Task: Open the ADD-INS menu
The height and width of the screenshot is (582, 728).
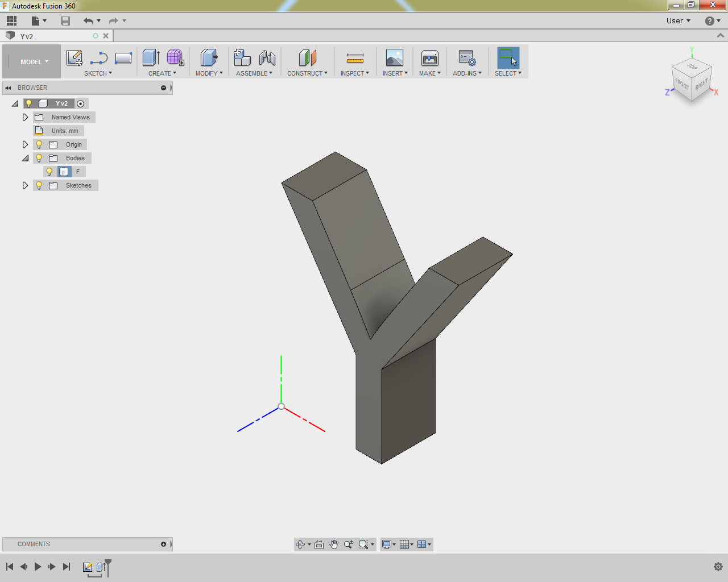Action: pos(467,73)
